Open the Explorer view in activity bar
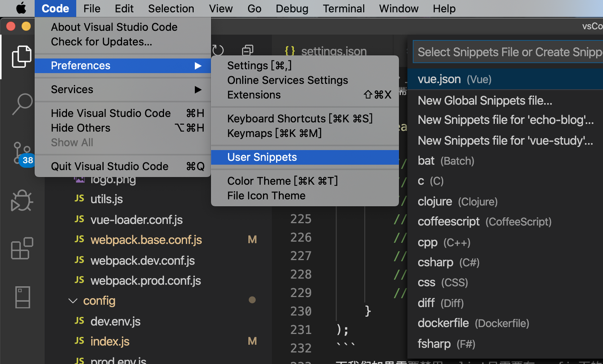Image resolution: width=603 pixels, height=364 pixels. 22,57
